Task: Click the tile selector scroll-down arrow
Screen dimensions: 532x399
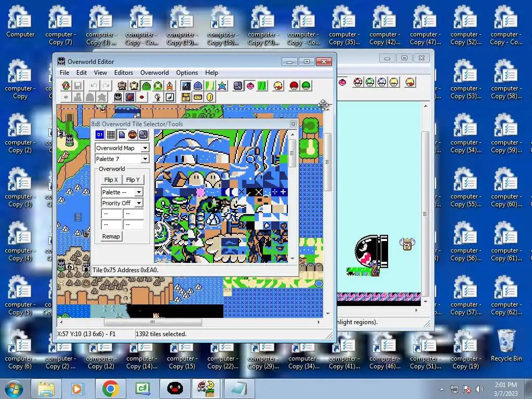Action: coord(292,259)
